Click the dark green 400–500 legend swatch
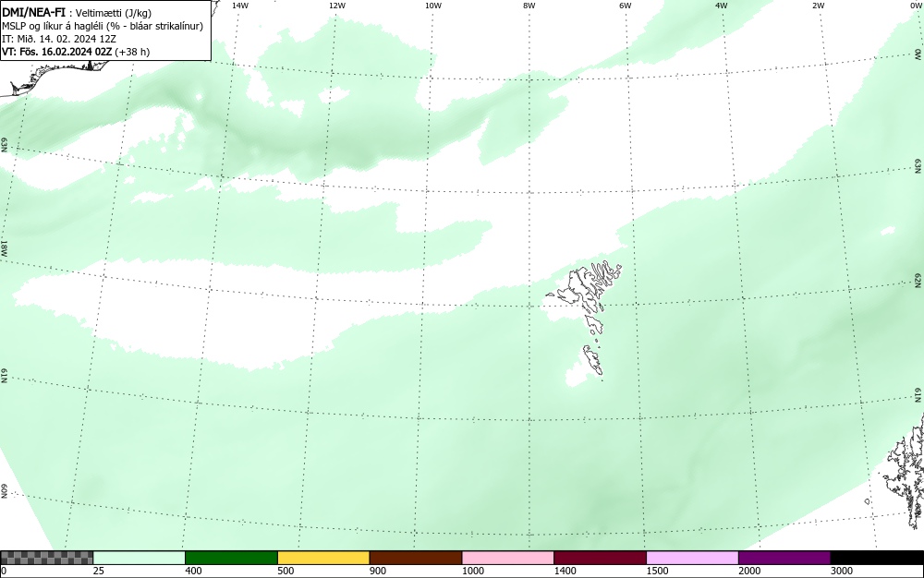This screenshot has height=578, width=924. pyautogui.click(x=231, y=558)
